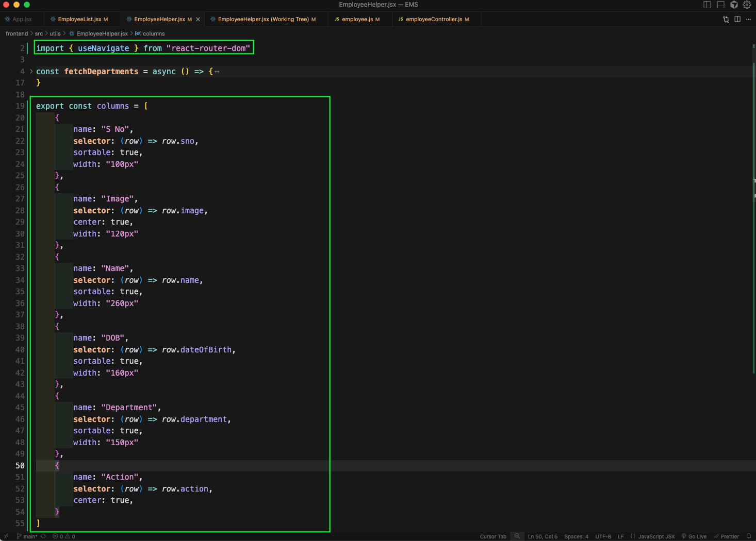Start Go Live server from status bar
Viewport: 756px width, 541px height.
[694, 536]
